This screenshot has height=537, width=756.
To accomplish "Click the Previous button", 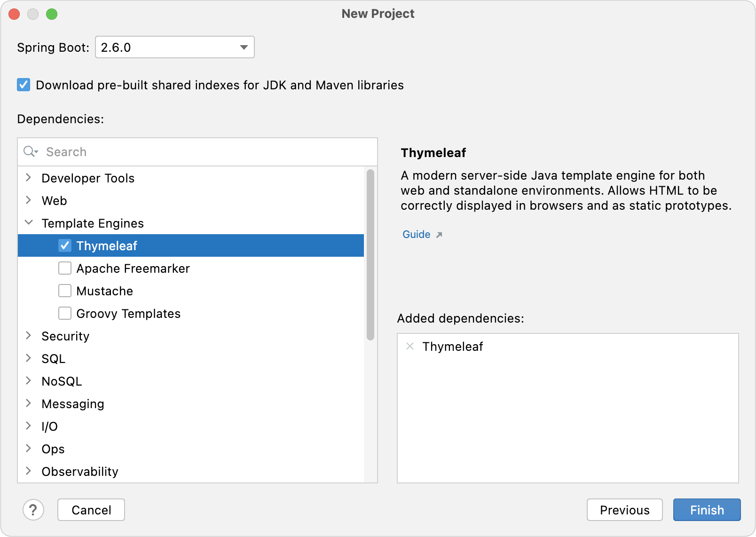I will click(625, 510).
